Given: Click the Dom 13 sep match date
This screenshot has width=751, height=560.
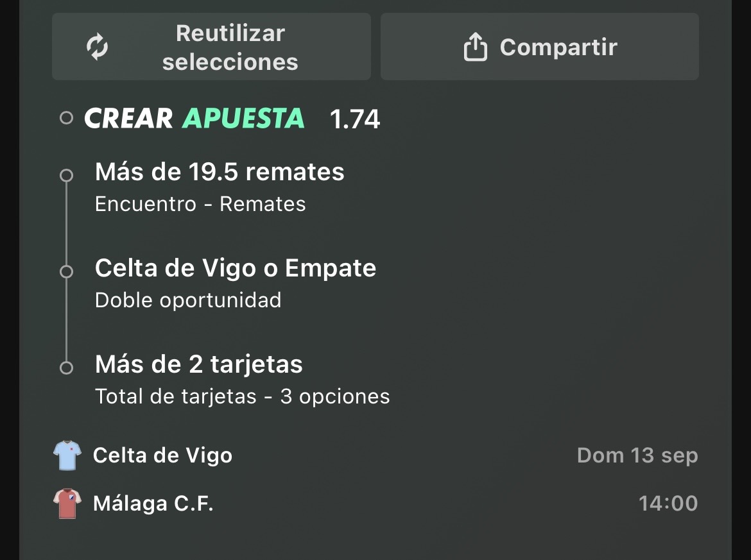Looking at the screenshot, I should click(x=637, y=455).
